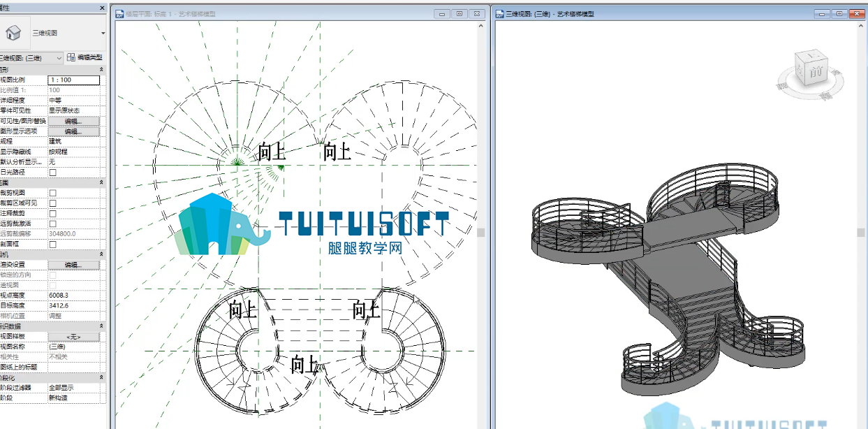Click the 视图样板 <无> button
This screenshot has width=868, height=429.
pyautogui.click(x=73, y=337)
